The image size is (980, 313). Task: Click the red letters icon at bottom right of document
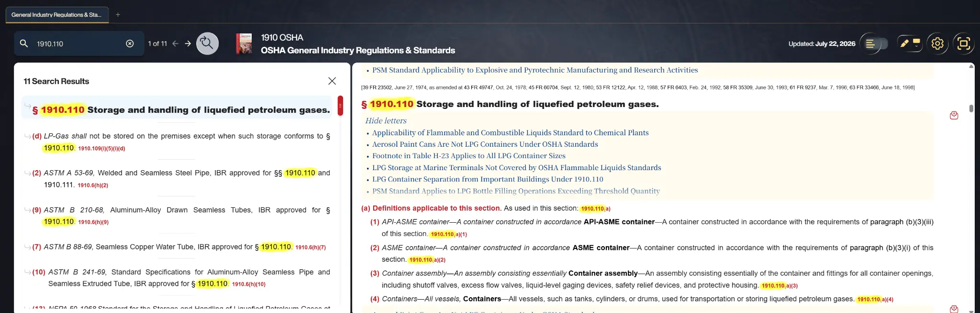954,309
